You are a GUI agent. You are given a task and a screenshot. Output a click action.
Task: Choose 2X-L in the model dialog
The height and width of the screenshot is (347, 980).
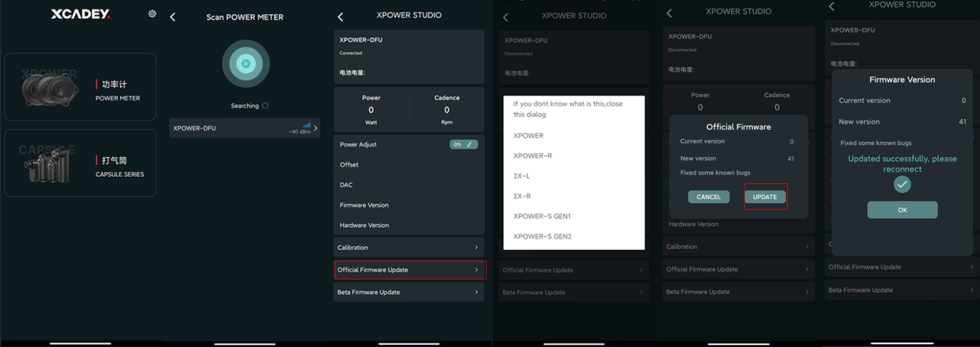pos(522,176)
